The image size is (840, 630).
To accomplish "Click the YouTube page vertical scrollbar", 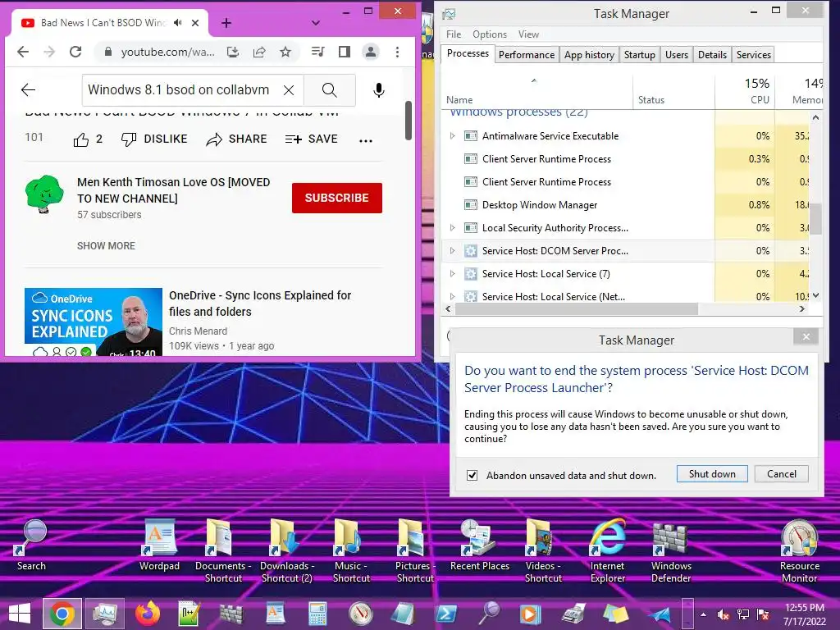I will click(x=409, y=121).
